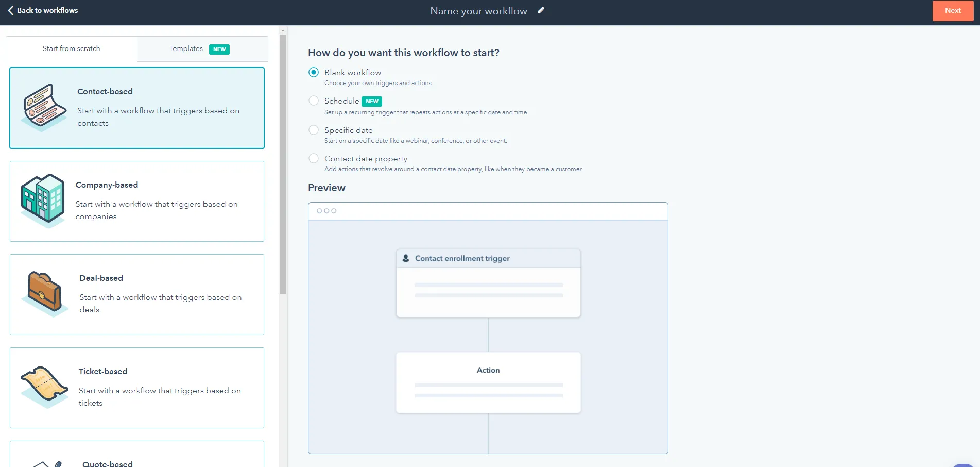Click the Ticket-based heading text
980x467 pixels.
point(103,371)
